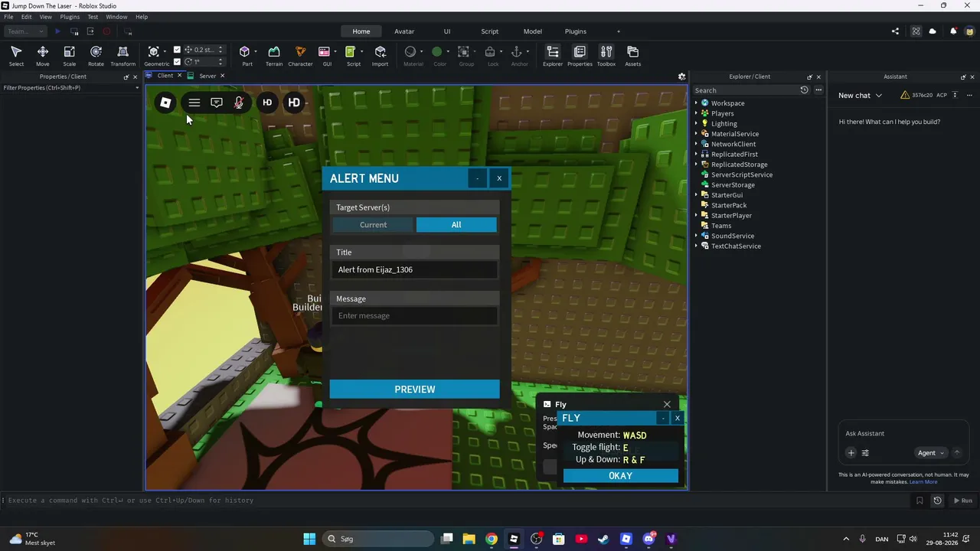Expand the Players tree node
980x551 pixels.
click(696, 113)
